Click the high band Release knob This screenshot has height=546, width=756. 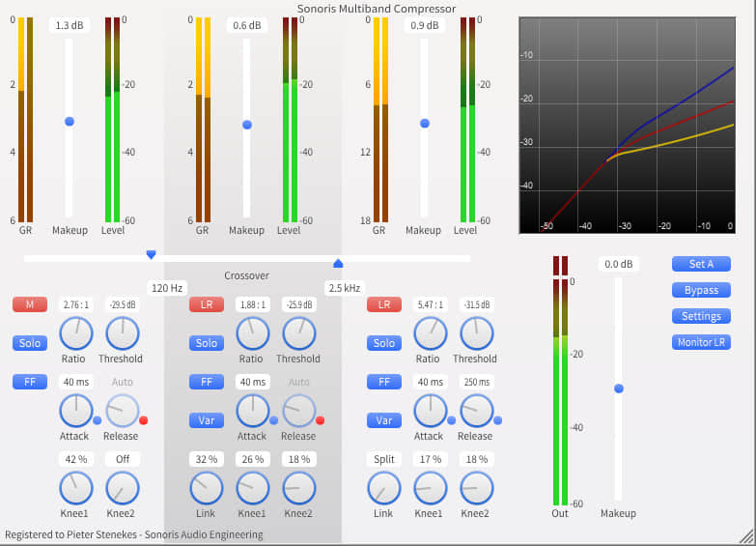click(475, 411)
